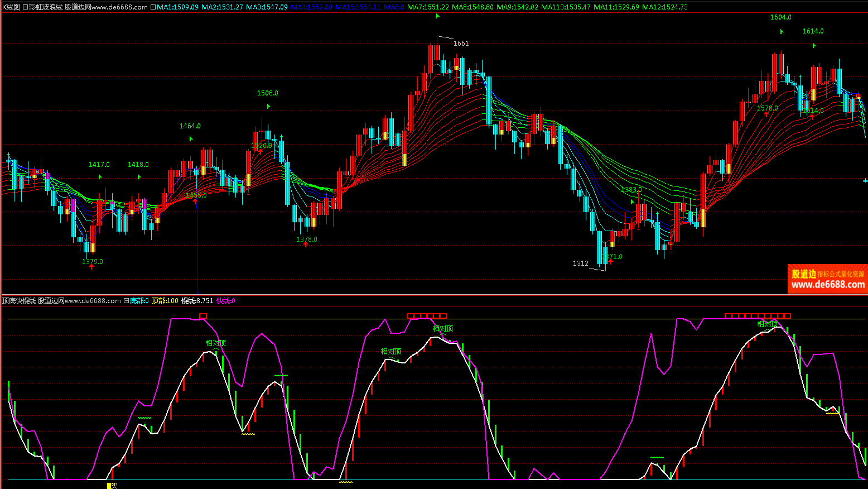Click the yellow 顶部:100 indicator value
The width and height of the screenshot is (868, 489).
tap(165, 301)
